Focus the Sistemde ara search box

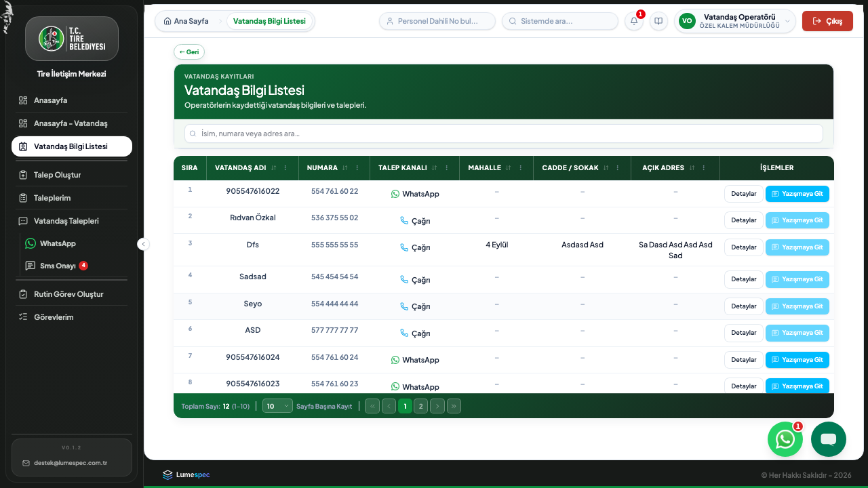pyautogui.click(x=560, y=21)
